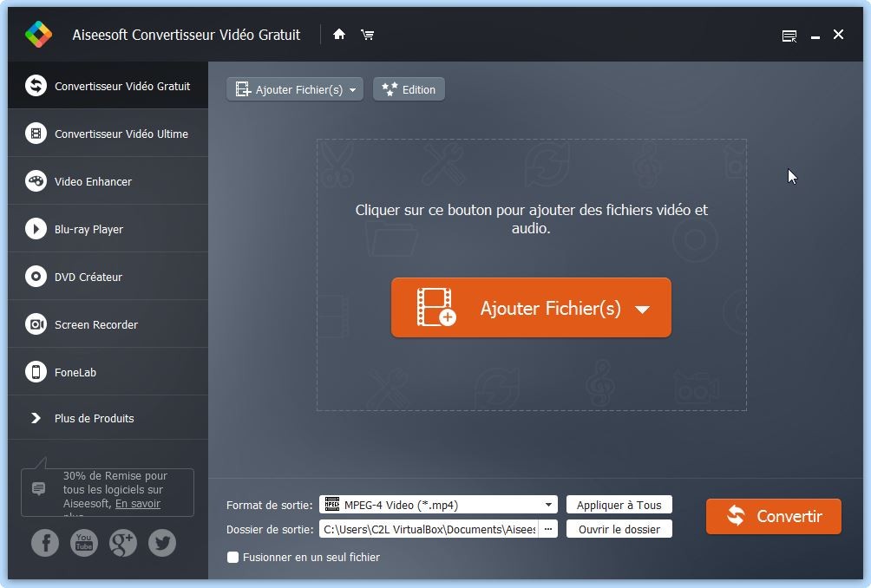Open the menu icon in title bar

(x=789, y=36)
